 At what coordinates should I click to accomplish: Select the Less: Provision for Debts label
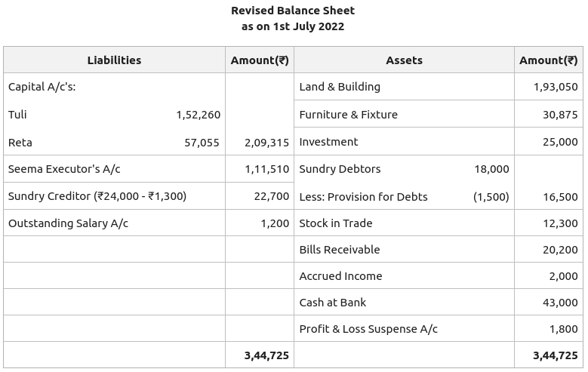pyautogui.click(x=363, y=197)
